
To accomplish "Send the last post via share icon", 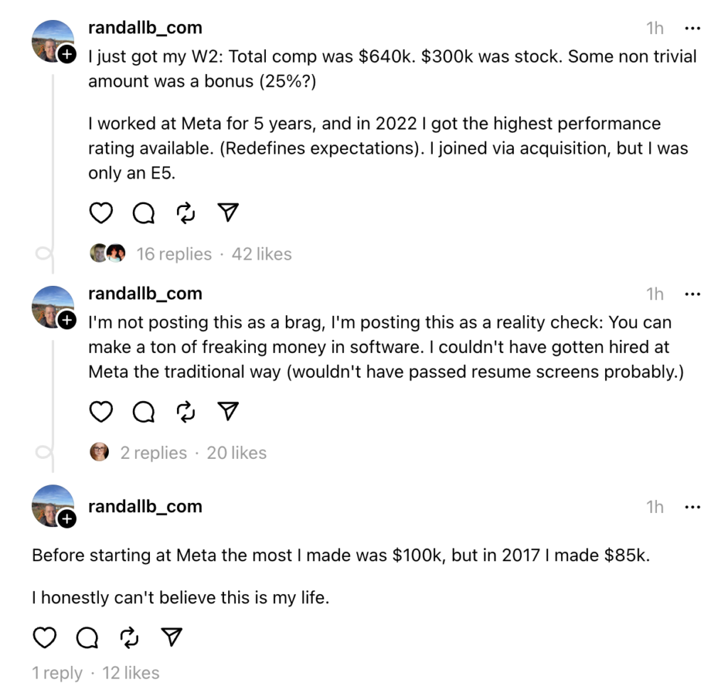I will (171, 638).
